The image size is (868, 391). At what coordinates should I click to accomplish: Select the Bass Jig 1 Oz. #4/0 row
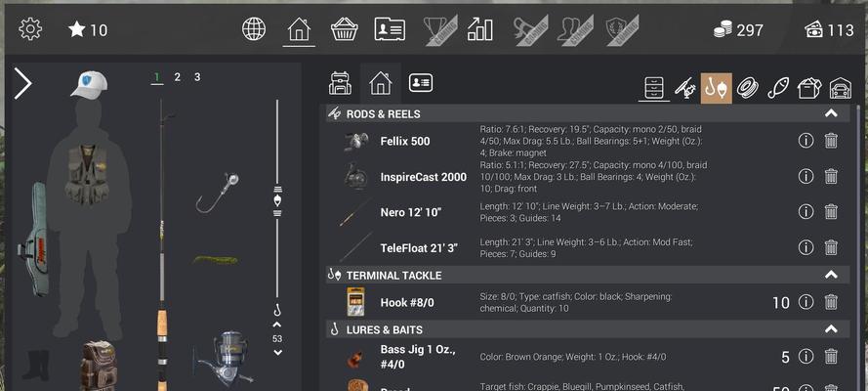pos(588,357)
